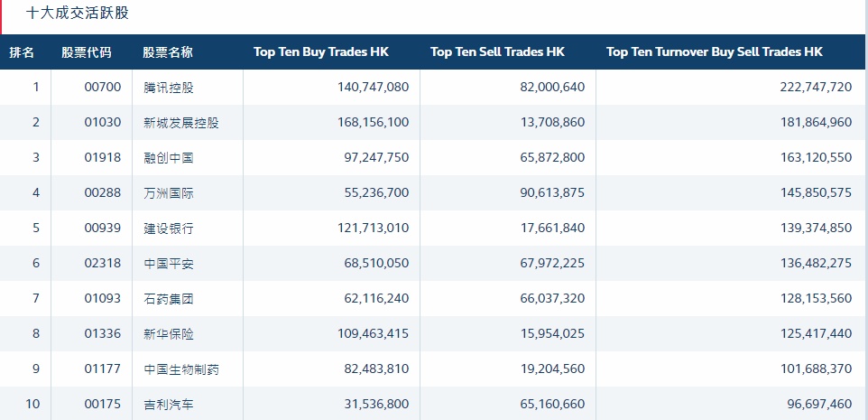Click 新城发展控股 stock name

pos(180,123)
